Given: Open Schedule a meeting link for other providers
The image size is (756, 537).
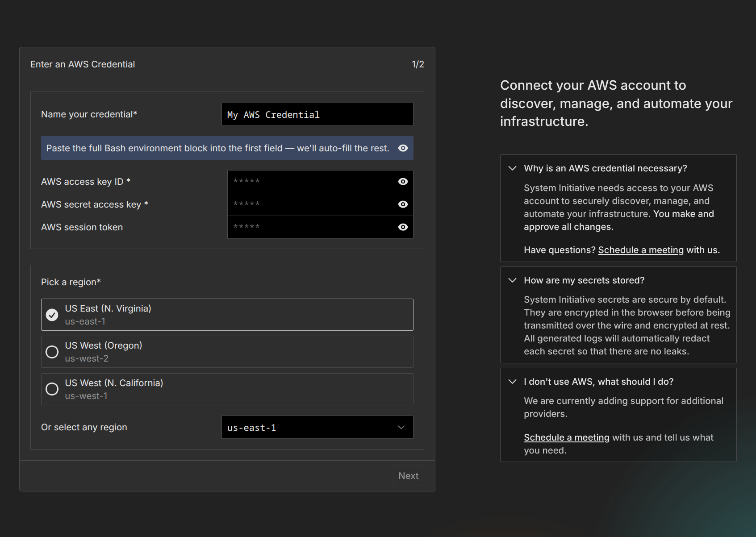Looking at the screenshot, I should click(x=566, y=437).
